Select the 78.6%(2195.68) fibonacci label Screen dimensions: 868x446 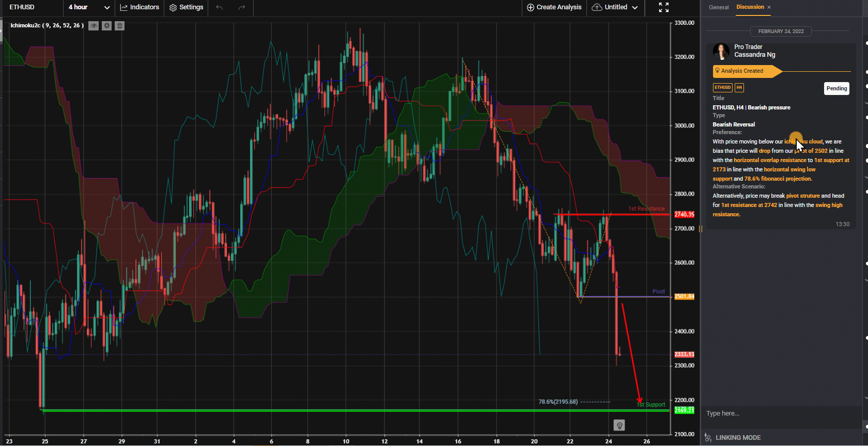[558, 402]
